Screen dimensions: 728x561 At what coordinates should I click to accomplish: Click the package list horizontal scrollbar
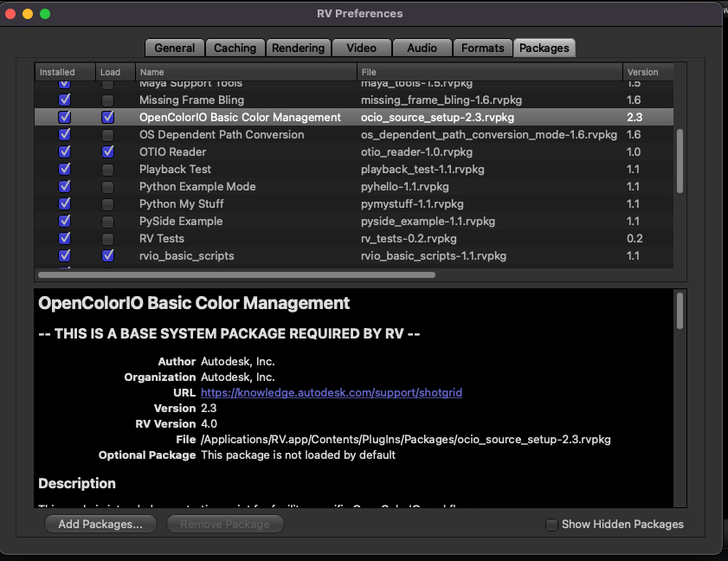tap(237, 275)
